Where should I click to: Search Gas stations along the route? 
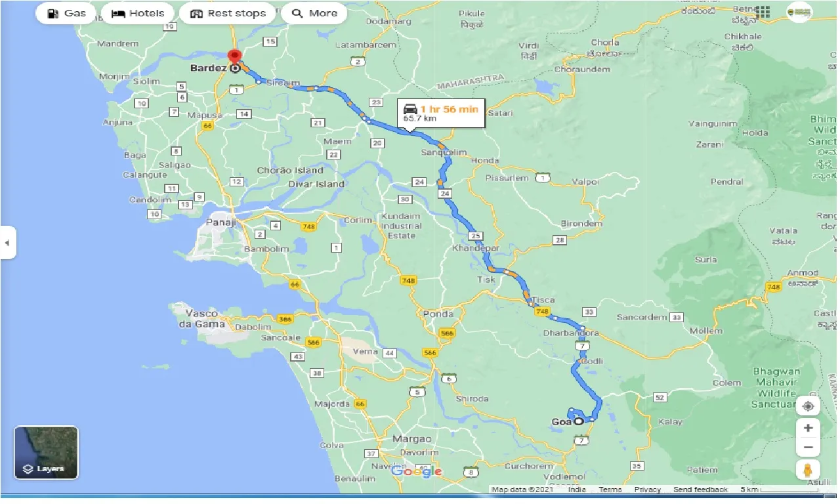(x=64, y=12)
